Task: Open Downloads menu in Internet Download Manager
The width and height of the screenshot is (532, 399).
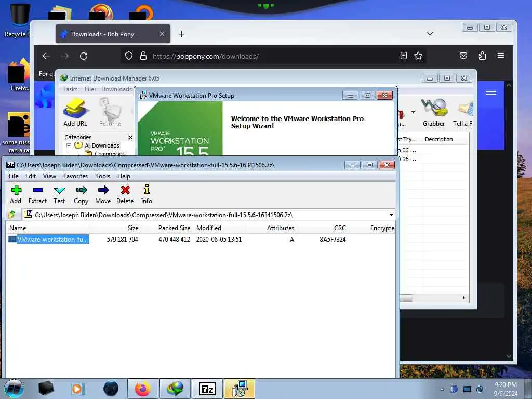Action: [116, 89]
